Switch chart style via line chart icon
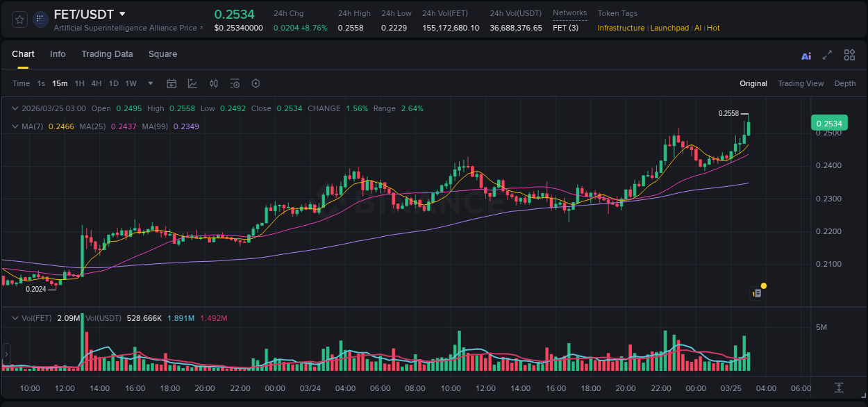Screen dimensions: 868x407 [x=192, y=83]
